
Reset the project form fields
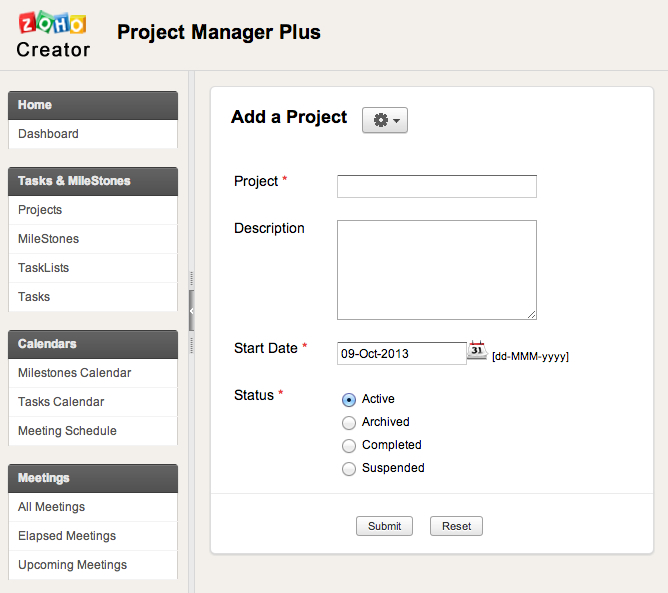456,526
